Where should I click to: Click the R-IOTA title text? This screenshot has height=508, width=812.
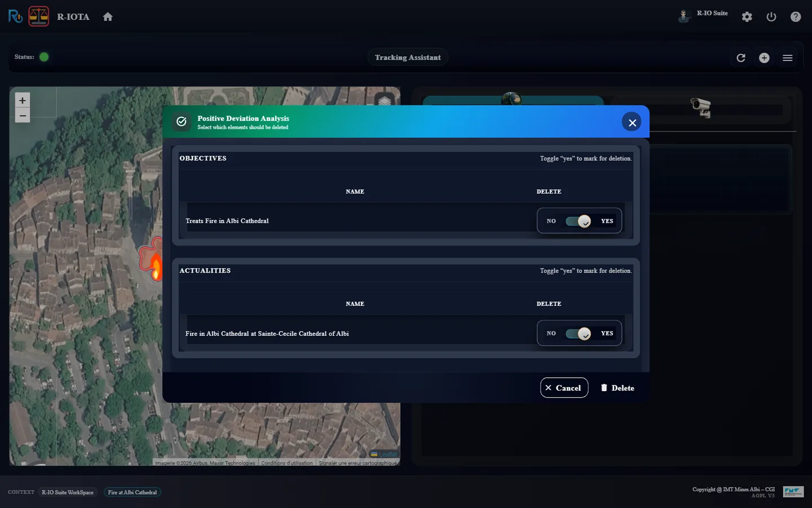73,17
